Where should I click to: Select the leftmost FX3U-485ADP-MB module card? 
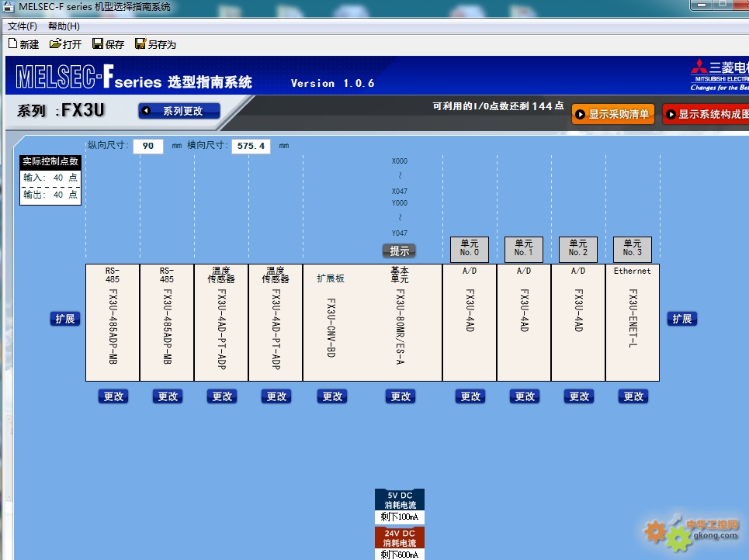point(113,323)
